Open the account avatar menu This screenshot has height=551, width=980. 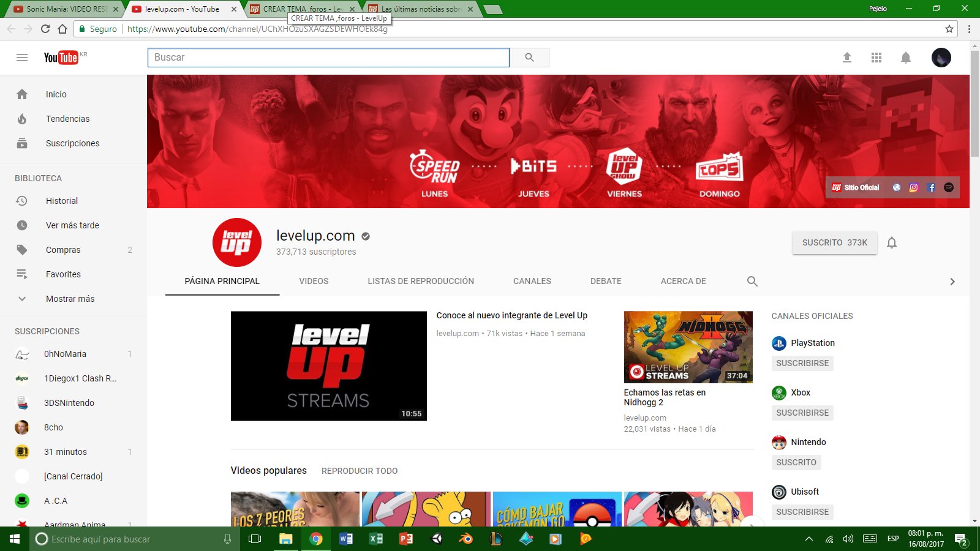pyautogui.click(x=941, y=58)
